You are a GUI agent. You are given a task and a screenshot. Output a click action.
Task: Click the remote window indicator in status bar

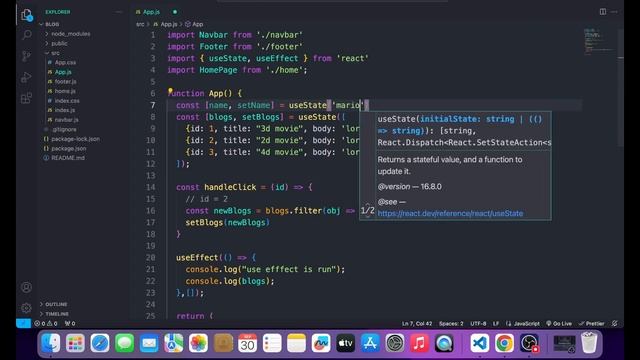point(23,323)
